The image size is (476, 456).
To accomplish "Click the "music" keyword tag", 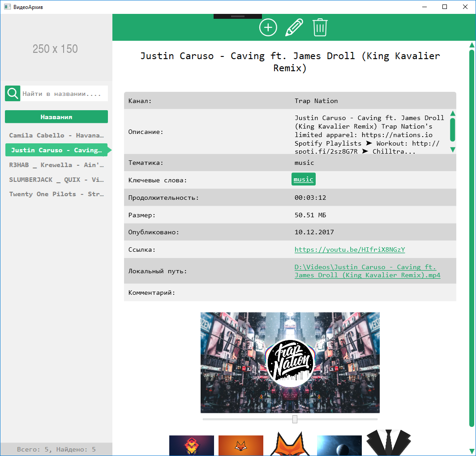I will click(304, 179).
